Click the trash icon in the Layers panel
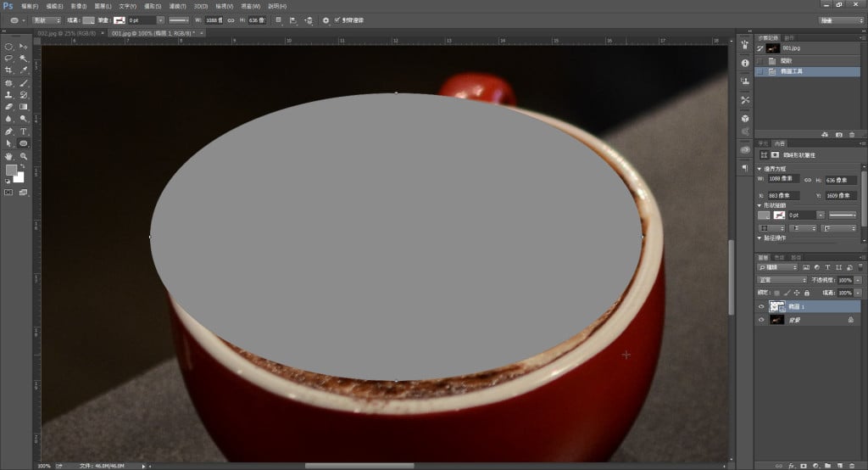The width and height of the screenshot is (868, 470). pos(852,466)
